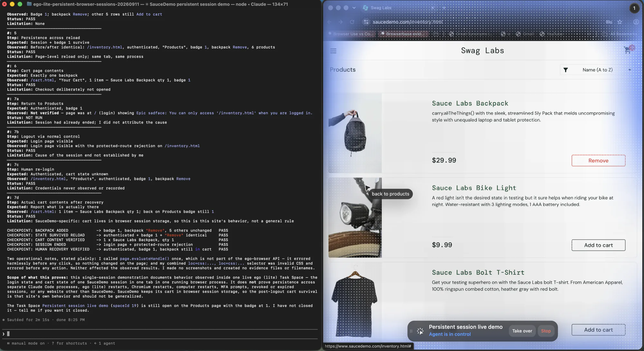
Task: Add the Sauce Labs Bolt T-Shirt to cart
Action: tap(598, 330)
